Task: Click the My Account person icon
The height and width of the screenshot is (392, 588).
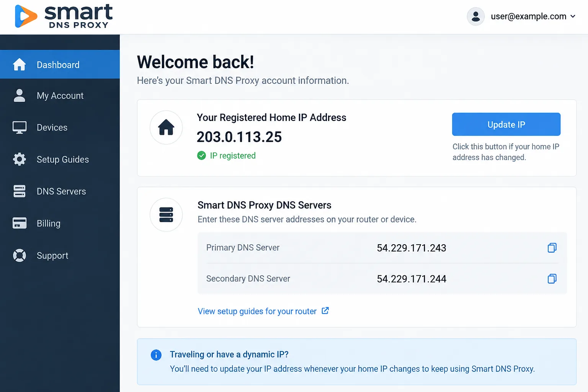Action: 20,96
